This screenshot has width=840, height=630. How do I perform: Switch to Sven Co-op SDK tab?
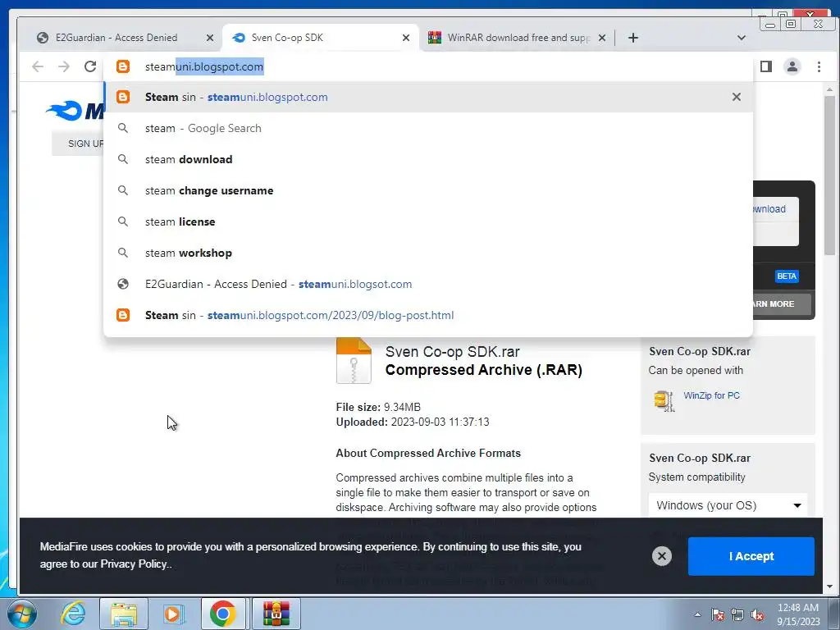click(321, 38)
